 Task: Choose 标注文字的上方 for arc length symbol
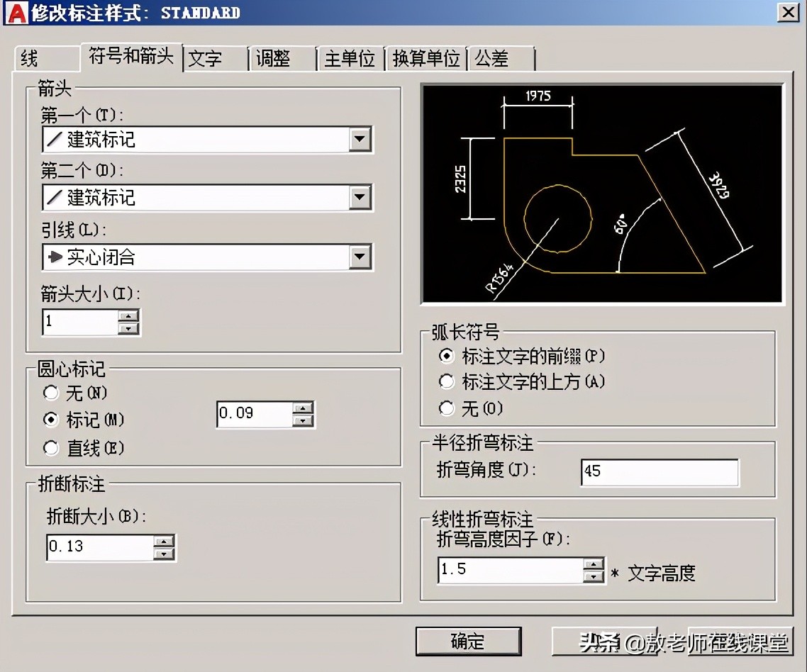[x=447, y=381]
